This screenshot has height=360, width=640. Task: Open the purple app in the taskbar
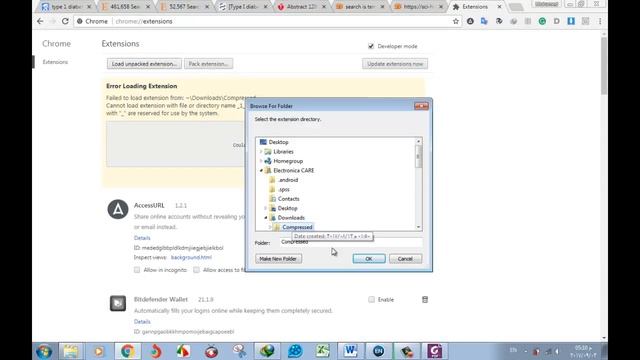click(x=434, y=351)
